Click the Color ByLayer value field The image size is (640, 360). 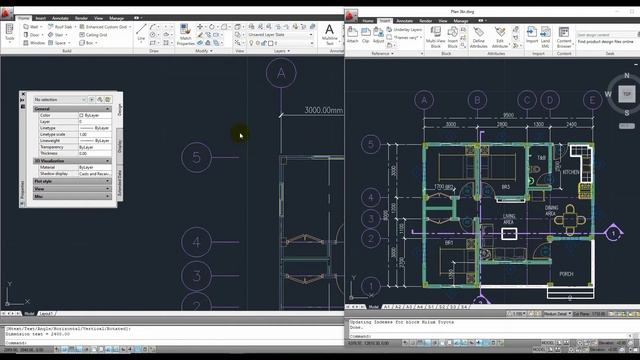pos(95,116)
